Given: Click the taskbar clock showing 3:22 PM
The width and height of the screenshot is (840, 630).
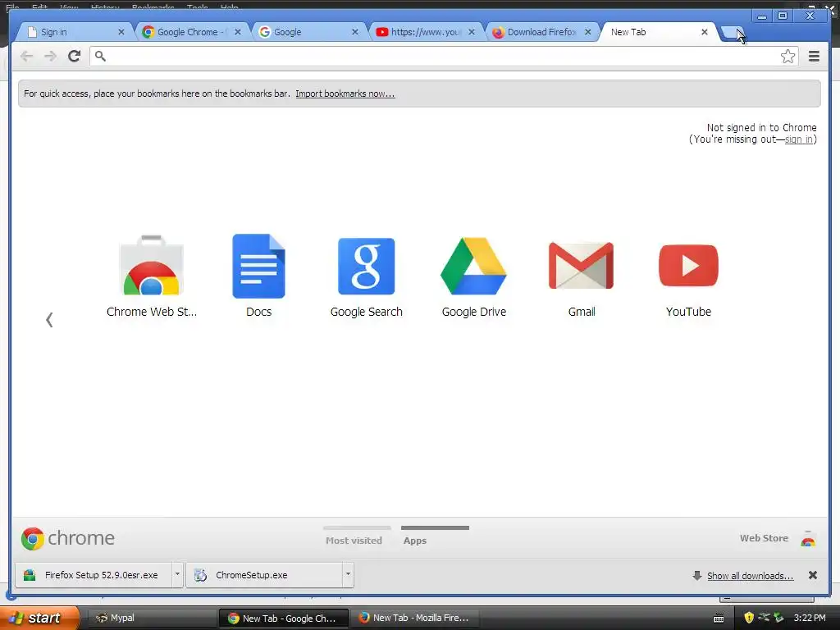Looking at the screenshot, I should click(810, 618).
